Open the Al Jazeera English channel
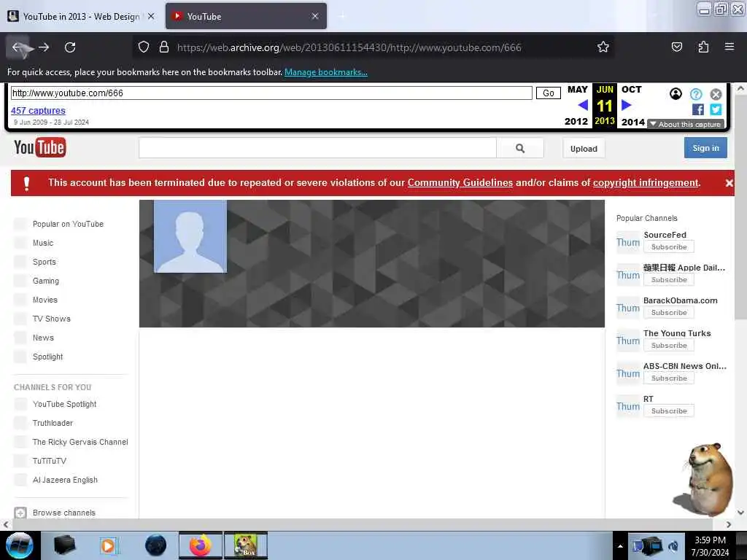 click(x=65, y=480)
